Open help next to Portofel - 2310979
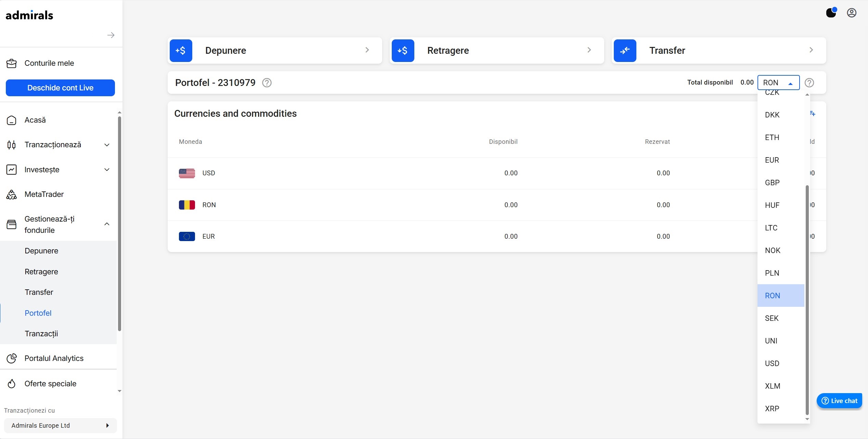The height and width of the screenshot is (439, 868). pyautogui.click(x=267, y=83)
